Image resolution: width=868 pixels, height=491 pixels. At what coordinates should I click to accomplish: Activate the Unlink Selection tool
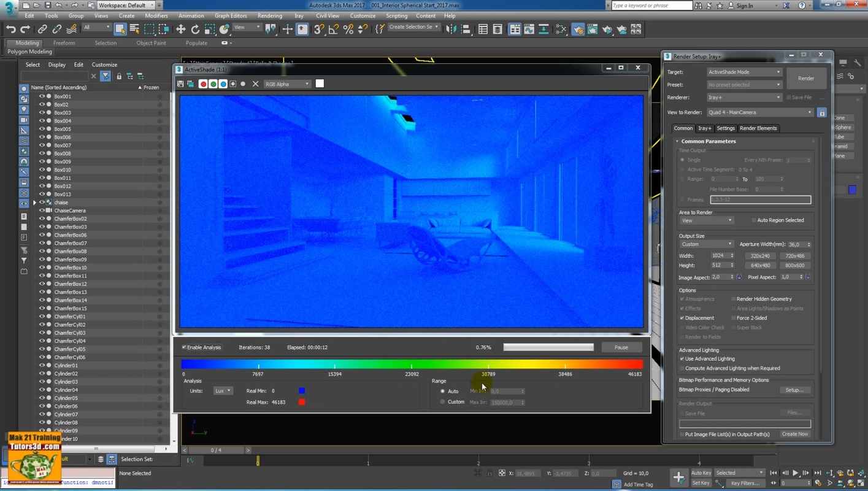(57, 29)
